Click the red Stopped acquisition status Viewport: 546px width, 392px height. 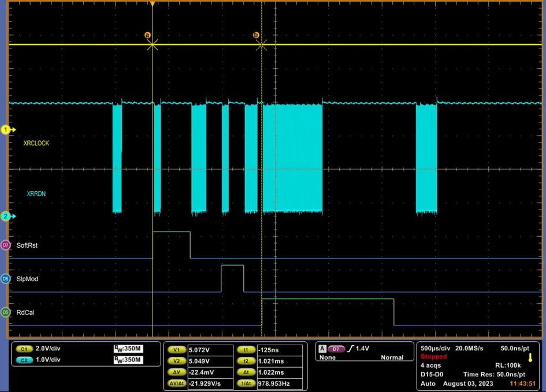point(433,357)
